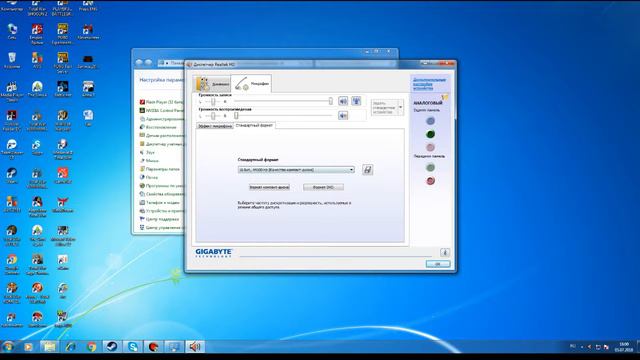The width and height of the screenshot is (640, 360).
Task: Click the Формат DVD button
Action: point(323,187)
